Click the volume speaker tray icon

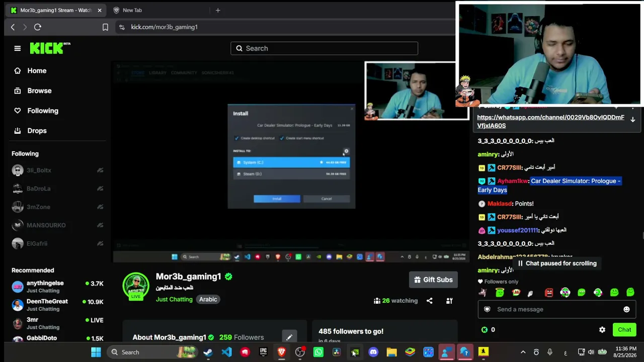(591, 352)
